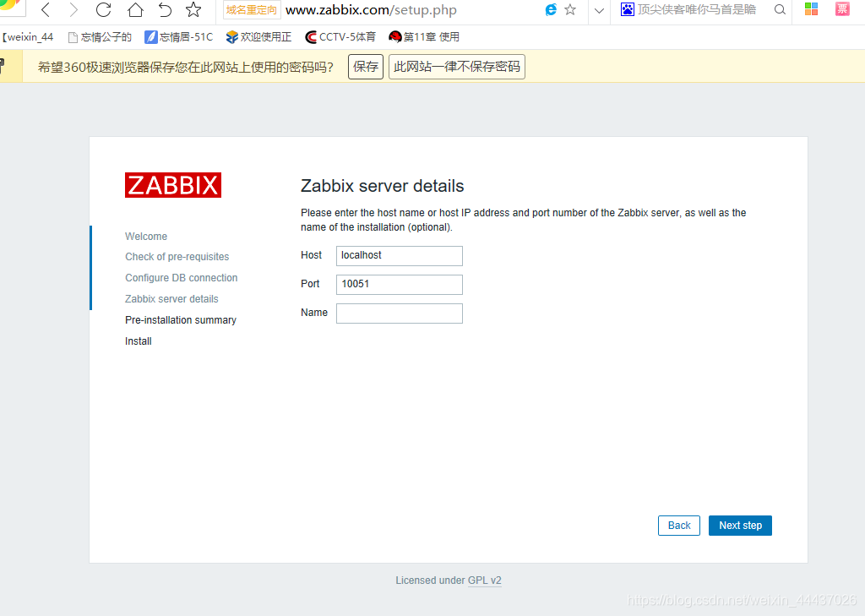865x616 pixels.
Task: Open the CCTV-5体育 bookmark
Action: [340, 37]
